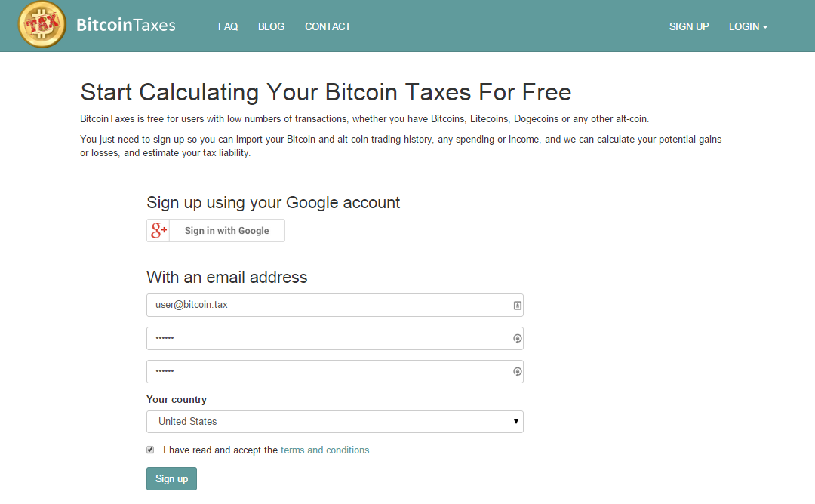Go to the BLOG page
Viewport: 815px width, 504px height.
[272, 26]
